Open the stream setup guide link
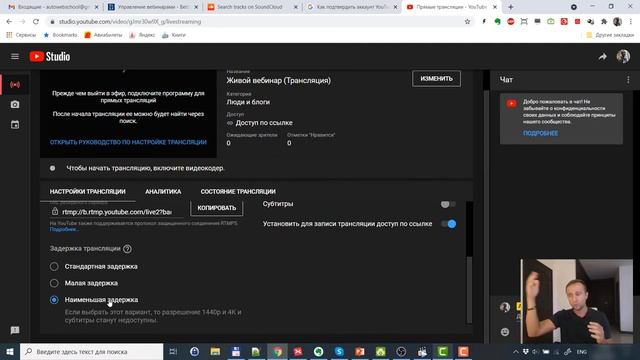 [128, 142]
